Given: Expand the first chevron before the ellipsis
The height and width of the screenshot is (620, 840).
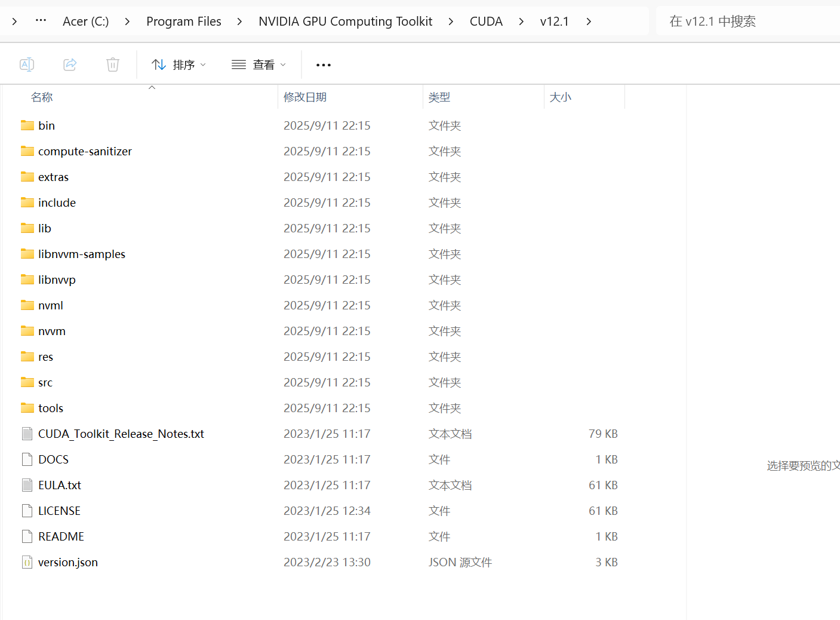Looking at the screenshot, I should (14, 22).
